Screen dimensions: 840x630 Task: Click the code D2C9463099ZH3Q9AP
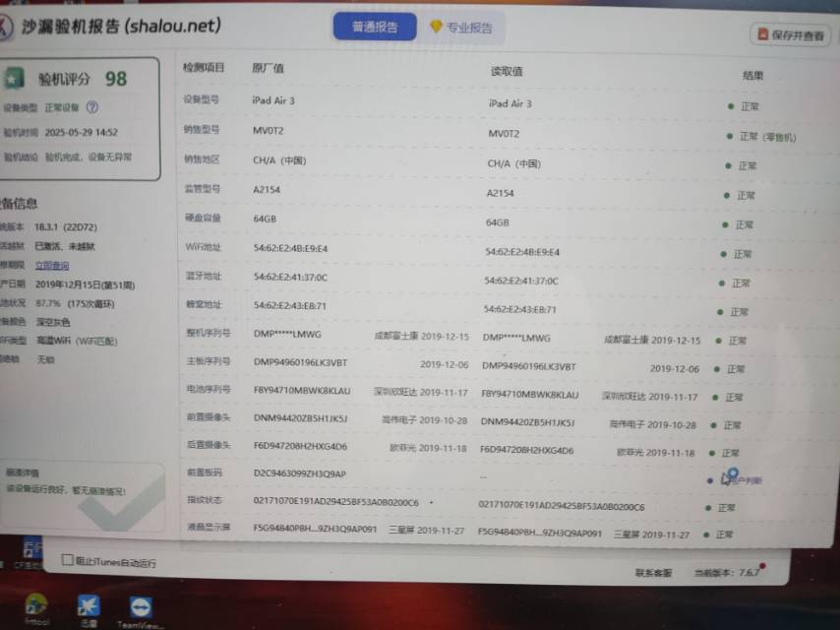click(299, 473)
